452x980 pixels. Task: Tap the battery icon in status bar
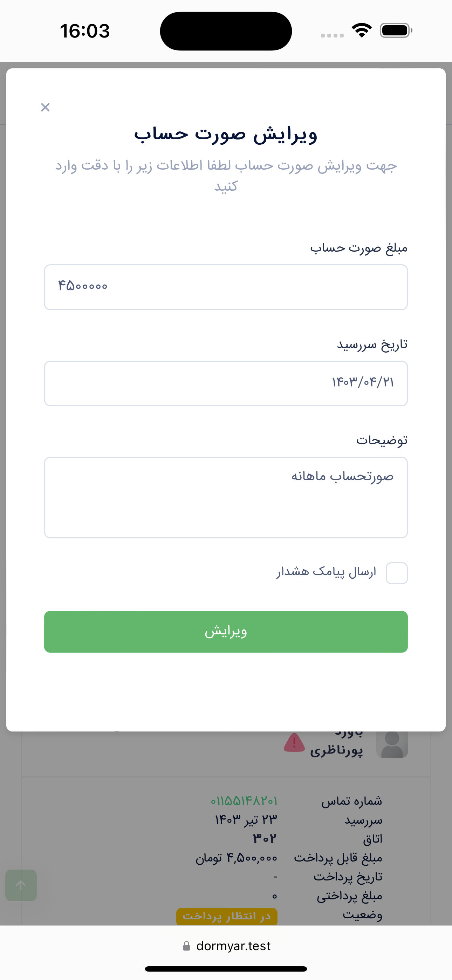(396, 30)
